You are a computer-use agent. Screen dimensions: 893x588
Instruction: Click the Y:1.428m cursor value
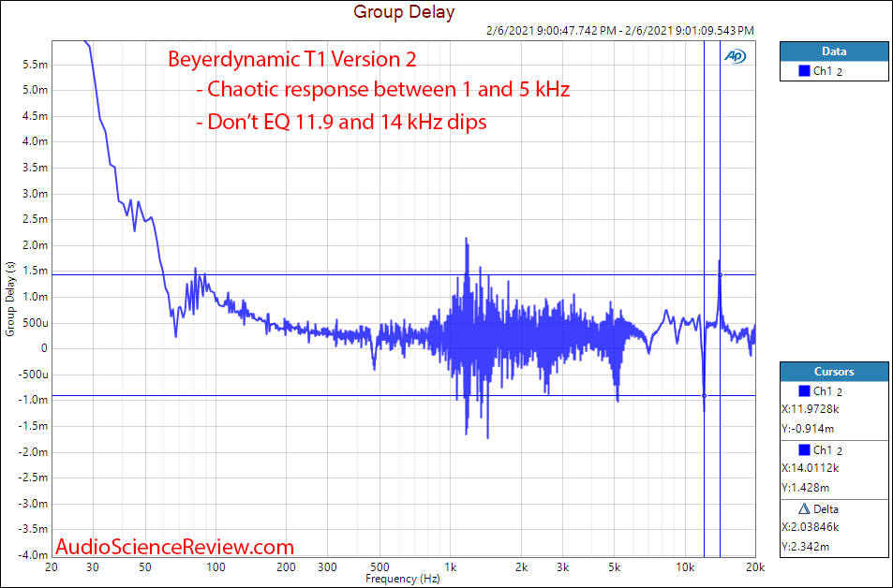(x=807, y=488)
